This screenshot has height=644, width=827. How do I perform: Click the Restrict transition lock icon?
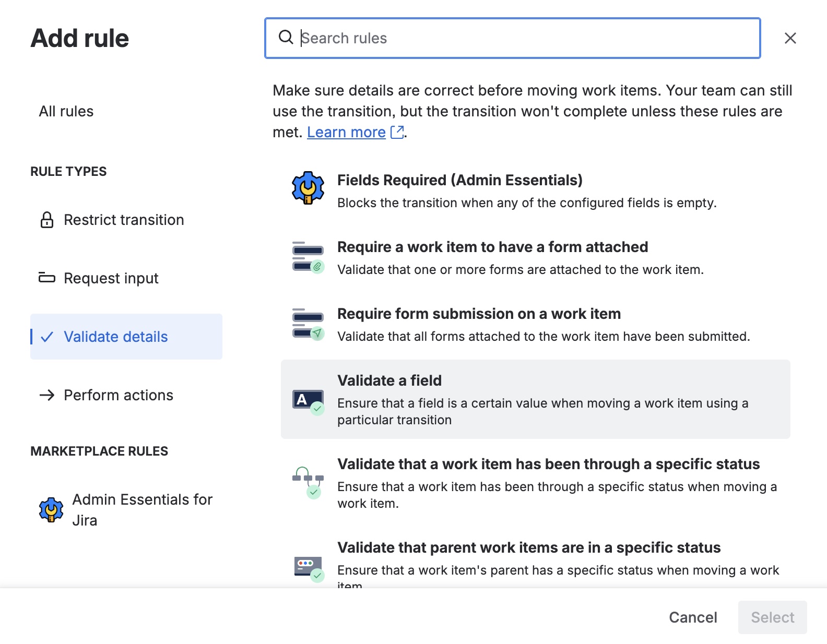click(47, 220)
